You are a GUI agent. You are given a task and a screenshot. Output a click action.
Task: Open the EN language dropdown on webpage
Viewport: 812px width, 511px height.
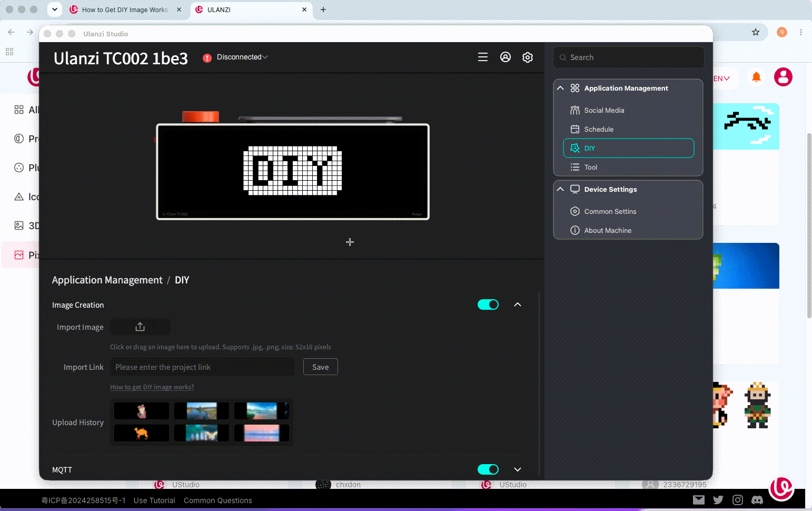click(721, 78)
